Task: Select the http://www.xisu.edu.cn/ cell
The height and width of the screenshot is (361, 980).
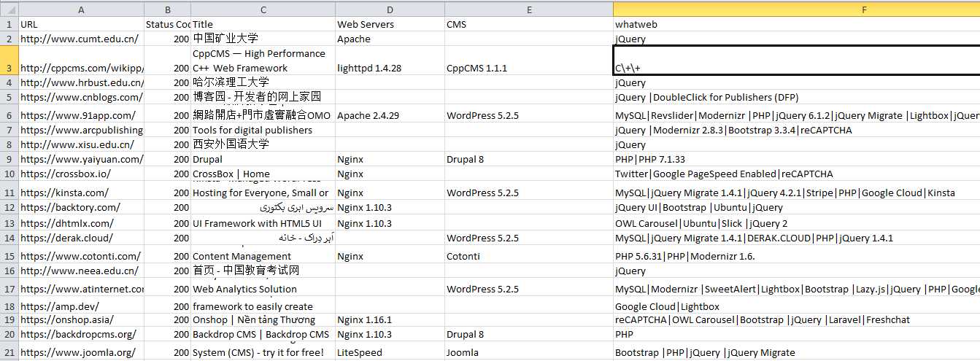Action: click(x=81, y=144)
